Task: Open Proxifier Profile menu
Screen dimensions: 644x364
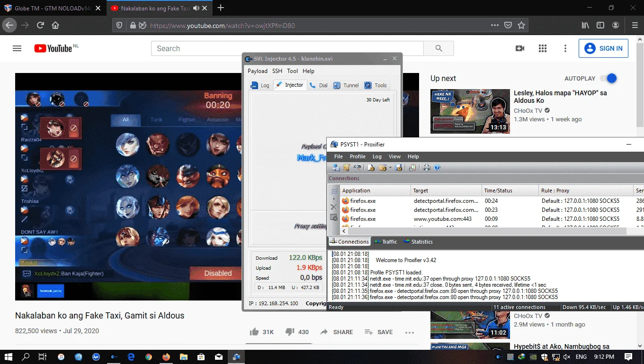Action: (x=358, y=156)
